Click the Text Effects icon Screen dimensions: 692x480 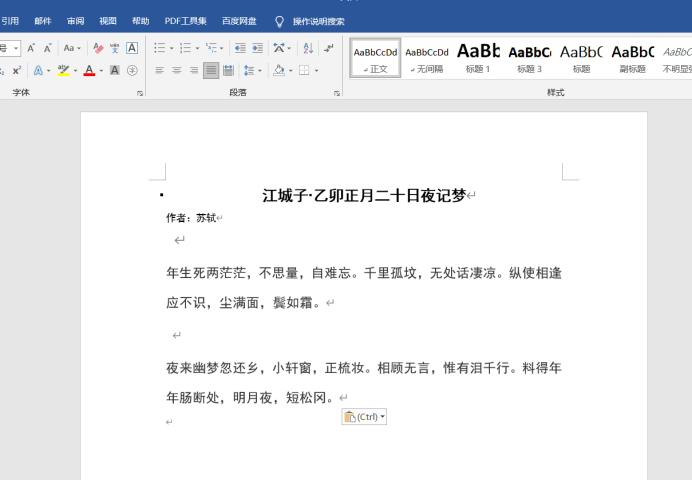(38, 71)
